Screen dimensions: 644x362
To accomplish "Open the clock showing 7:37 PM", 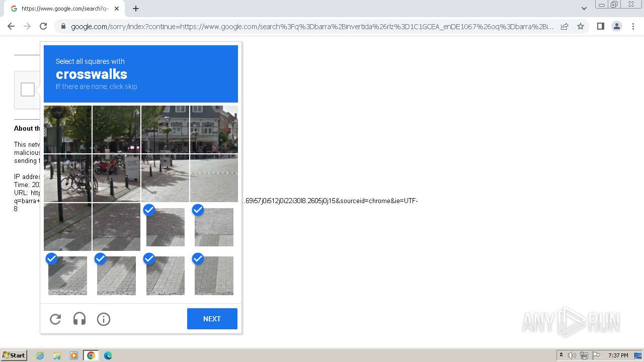I will click(618, 355).
